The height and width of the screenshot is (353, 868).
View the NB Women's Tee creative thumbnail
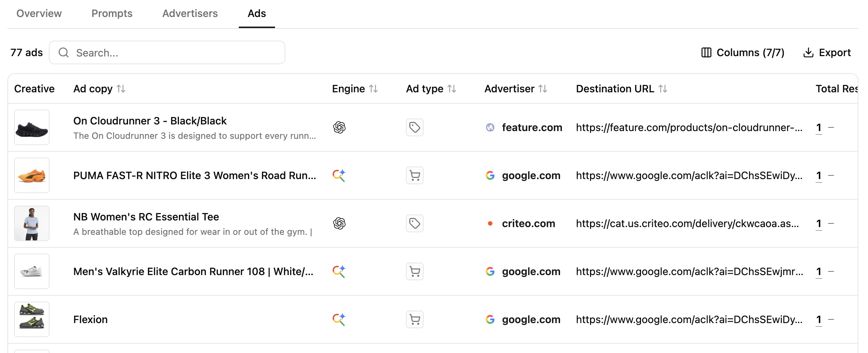tap(32, 223)
